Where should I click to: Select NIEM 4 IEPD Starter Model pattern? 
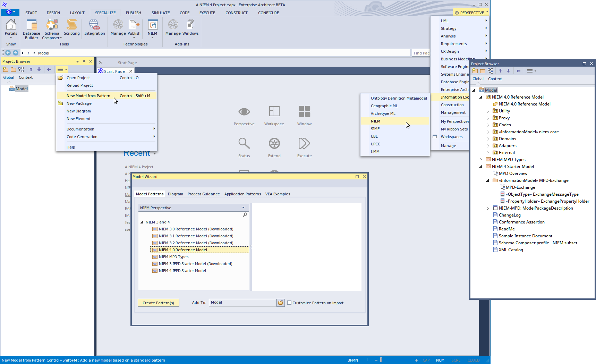coord(182,271)
